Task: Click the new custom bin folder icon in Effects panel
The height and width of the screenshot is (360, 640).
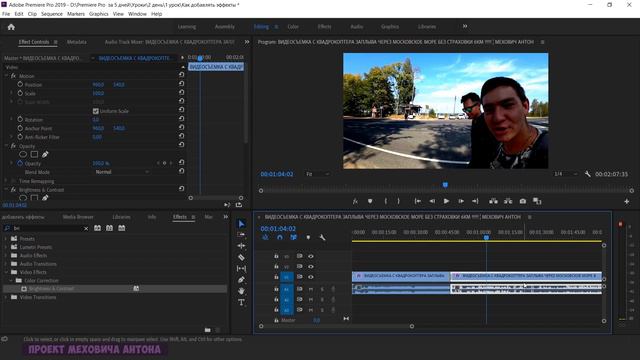Action: point(207,330)
